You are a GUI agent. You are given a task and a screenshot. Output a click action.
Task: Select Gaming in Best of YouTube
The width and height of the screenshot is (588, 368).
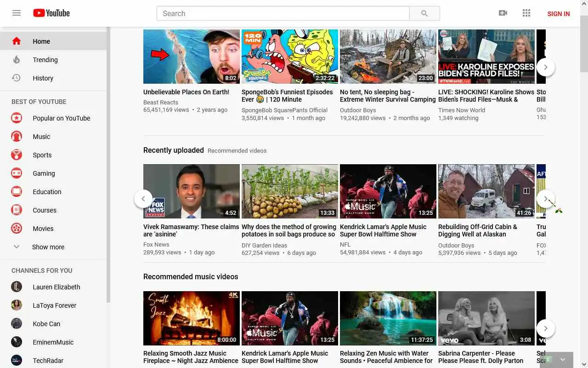tap(53, 173)
